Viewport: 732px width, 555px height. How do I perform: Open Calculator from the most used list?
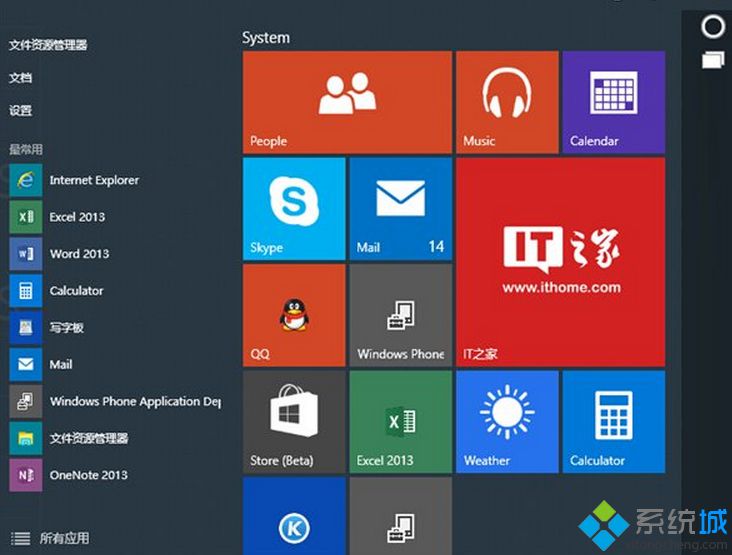click(x=57, y=291)
